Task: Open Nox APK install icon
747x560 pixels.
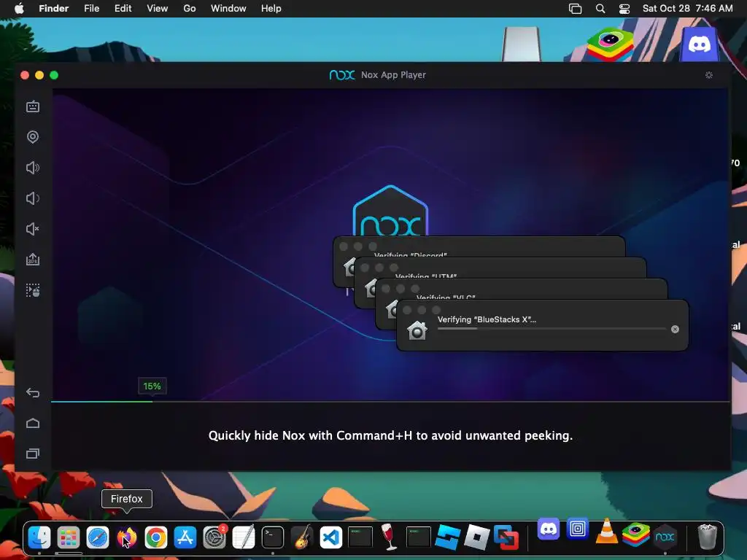Action: click(33, 260)
